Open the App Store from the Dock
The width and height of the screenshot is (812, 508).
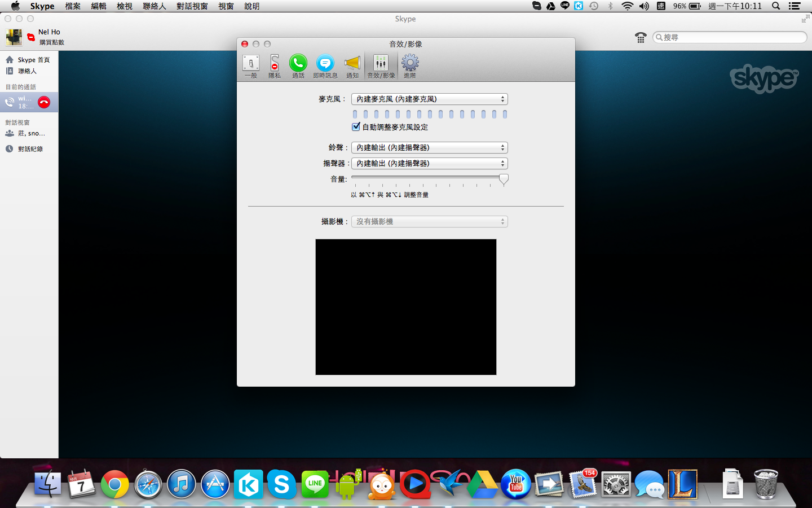(215, 484)
